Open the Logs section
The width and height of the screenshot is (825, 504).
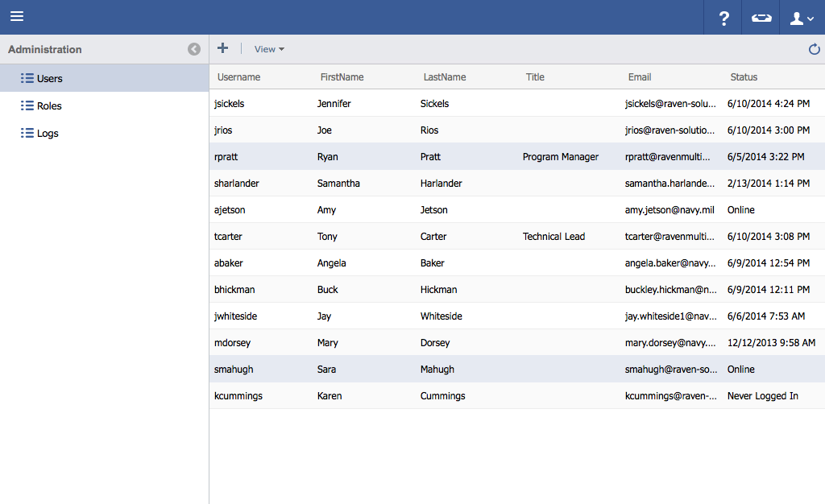click(48, 133)
